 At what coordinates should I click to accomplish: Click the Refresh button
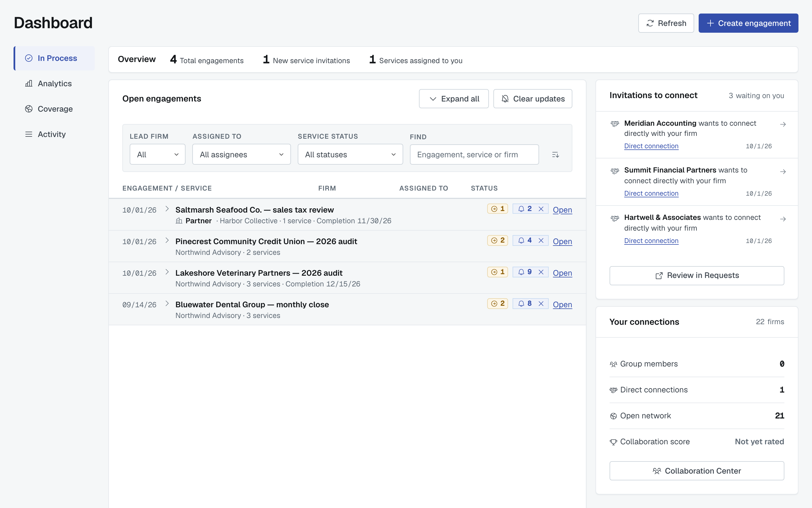tap(666, 23)
